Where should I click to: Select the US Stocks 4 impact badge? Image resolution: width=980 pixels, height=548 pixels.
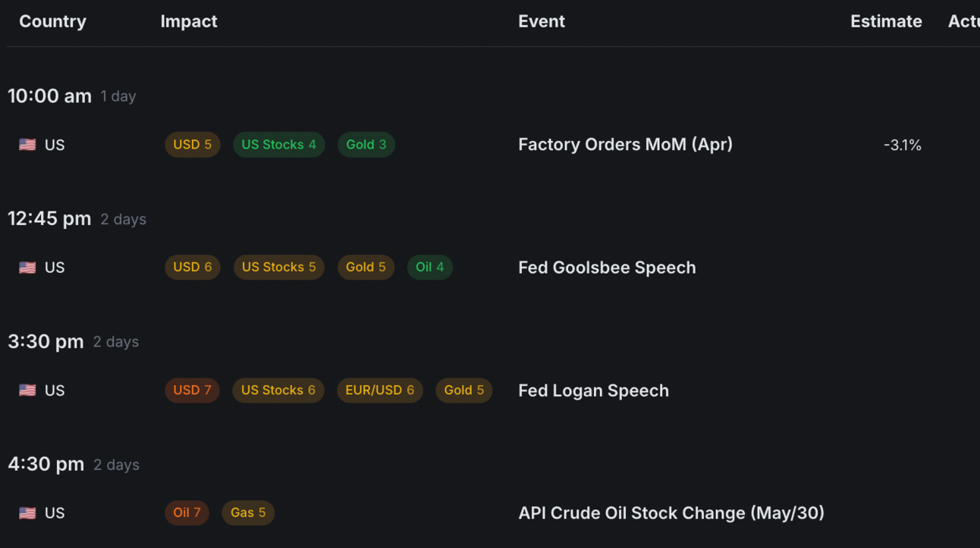[278, 145]
